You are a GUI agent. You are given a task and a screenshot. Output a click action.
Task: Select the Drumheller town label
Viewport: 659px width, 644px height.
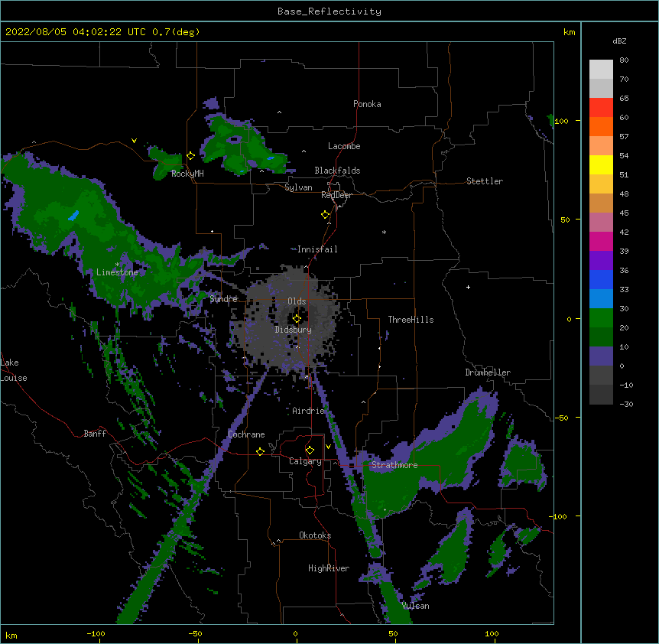pos(488,372)
